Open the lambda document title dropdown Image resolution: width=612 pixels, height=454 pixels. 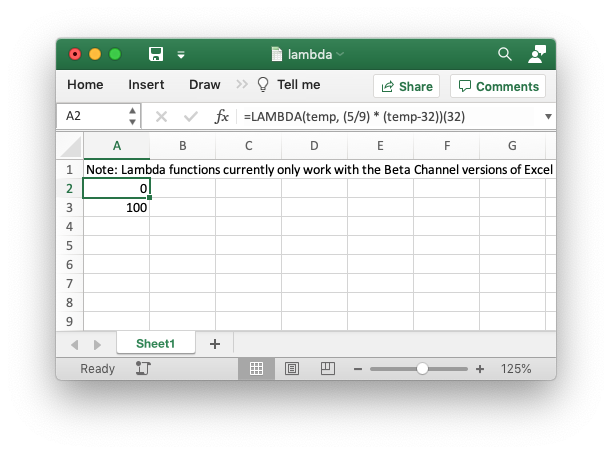click(x=340, y=54)
